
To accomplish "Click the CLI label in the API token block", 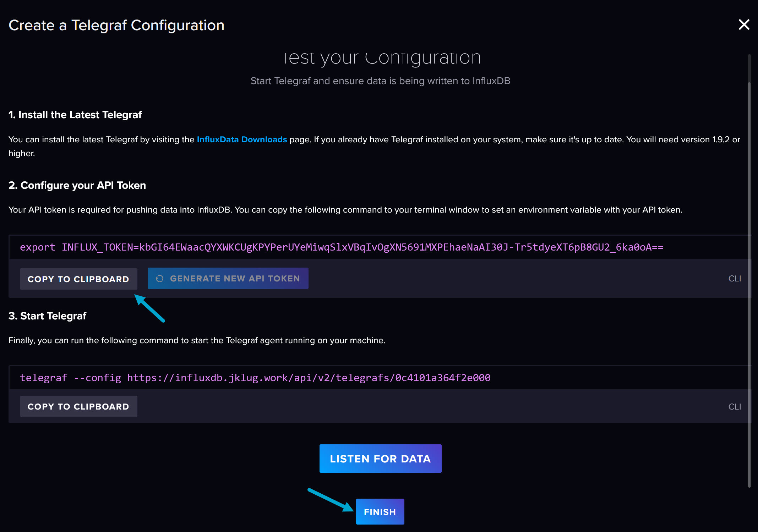I will click(x=734, y=279).
